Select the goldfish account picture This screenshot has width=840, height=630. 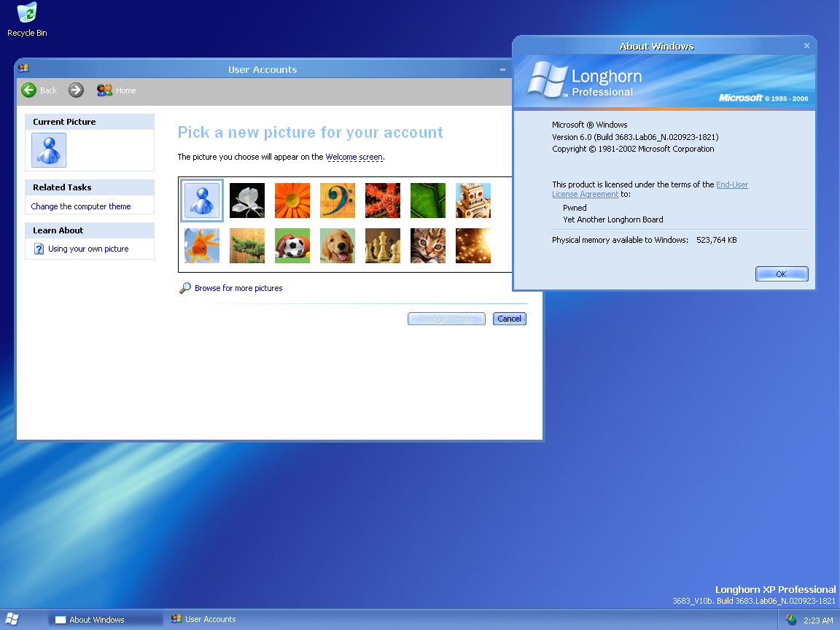[202, 246]
